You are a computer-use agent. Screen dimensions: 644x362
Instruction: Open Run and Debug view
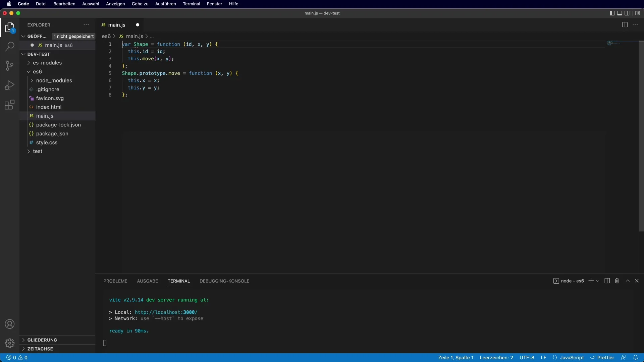[10, 85]
